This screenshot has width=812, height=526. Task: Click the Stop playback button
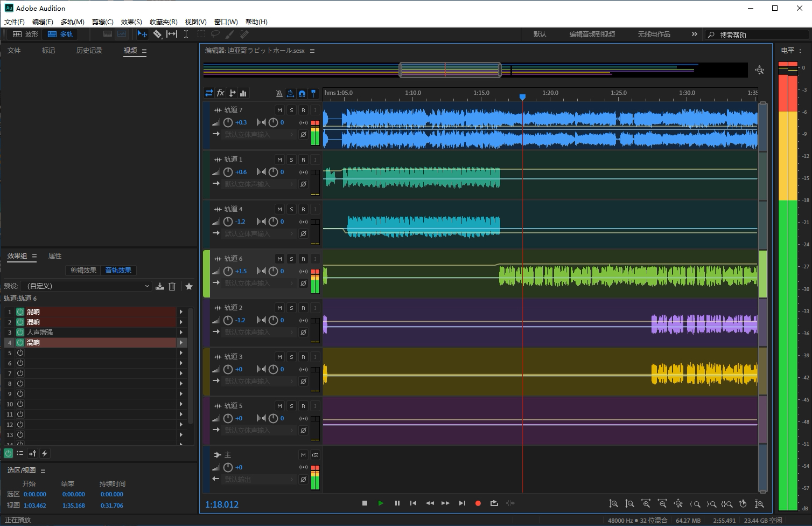coord(365,503)
